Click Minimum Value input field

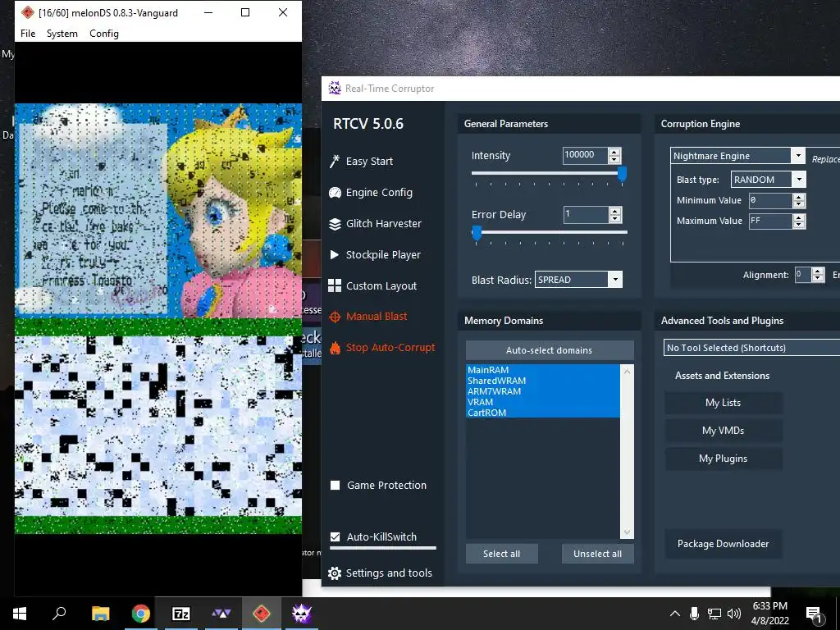[x=770, y=201]
